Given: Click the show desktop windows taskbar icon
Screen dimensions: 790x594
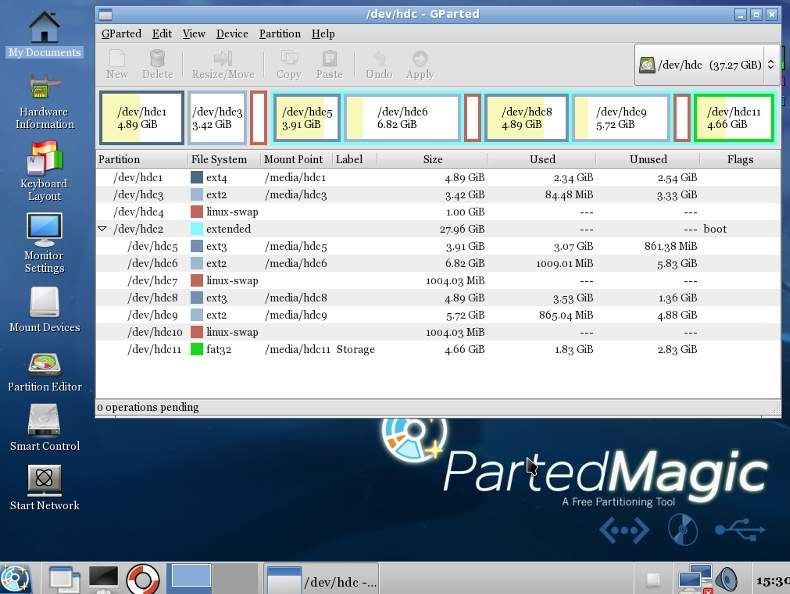Looking at the screenshot, I should [64, 578].
